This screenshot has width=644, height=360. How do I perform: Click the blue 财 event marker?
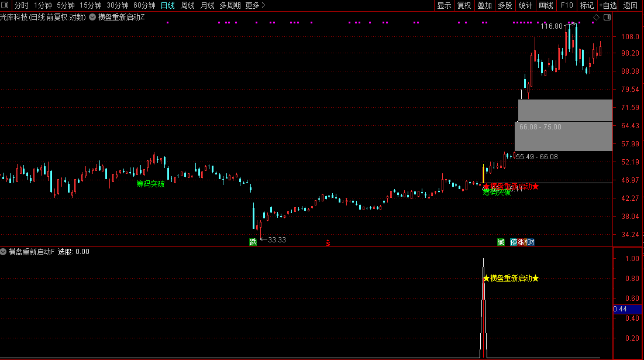531,242
